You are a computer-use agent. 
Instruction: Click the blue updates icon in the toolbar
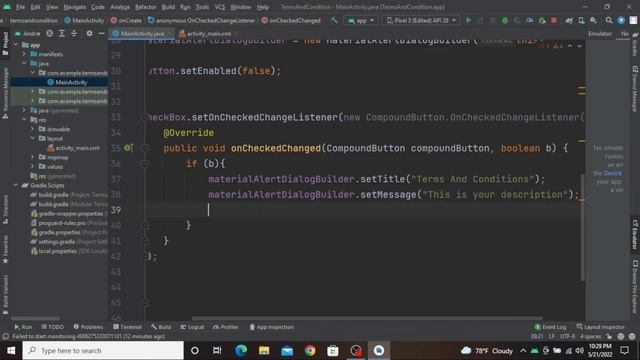pyautogui.click(x=621, y=20)
